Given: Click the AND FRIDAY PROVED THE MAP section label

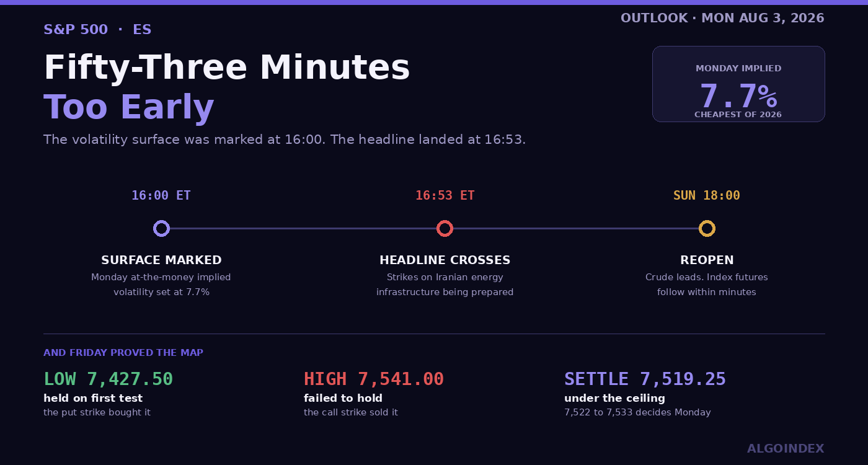Looking at the screenshot, I should coord(123,353).
